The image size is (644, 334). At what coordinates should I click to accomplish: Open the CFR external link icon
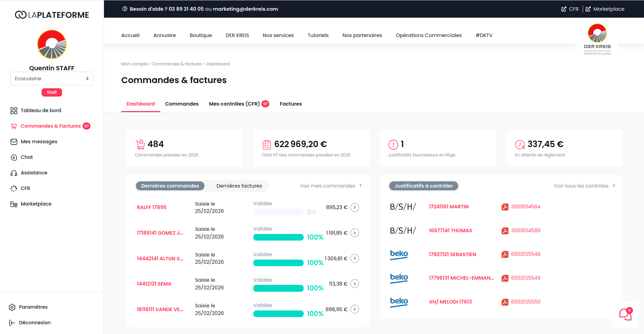(564, 9)
